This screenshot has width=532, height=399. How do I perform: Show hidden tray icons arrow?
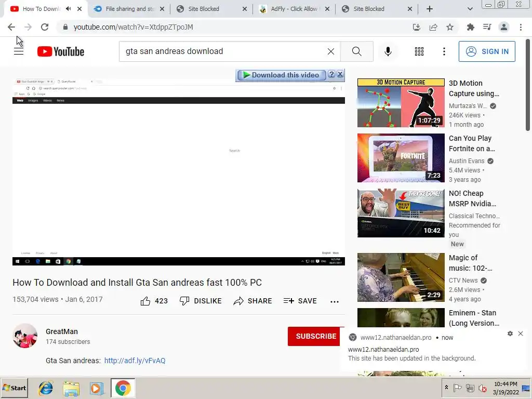[x=446, y=388]
